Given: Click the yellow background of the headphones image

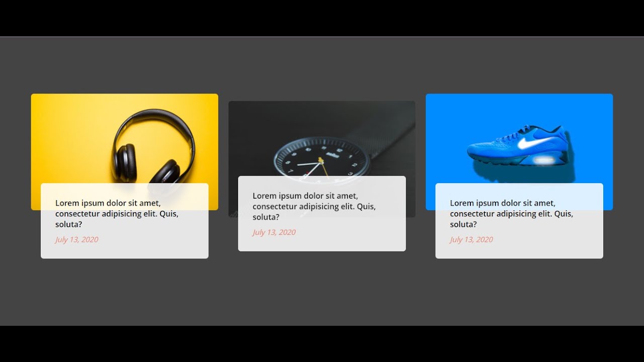Looking at the screenshot, I should pos(70,136).
